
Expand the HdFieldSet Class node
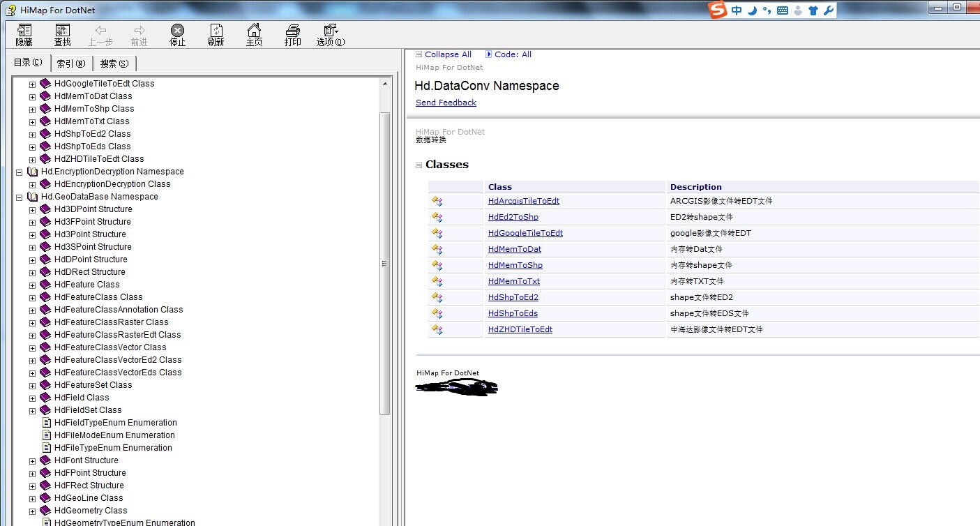(x=32, y=410)
